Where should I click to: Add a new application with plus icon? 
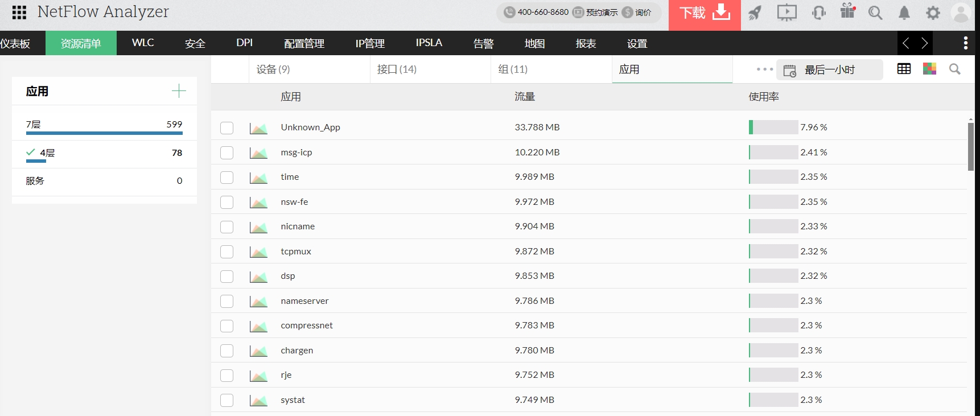point(179,91)
